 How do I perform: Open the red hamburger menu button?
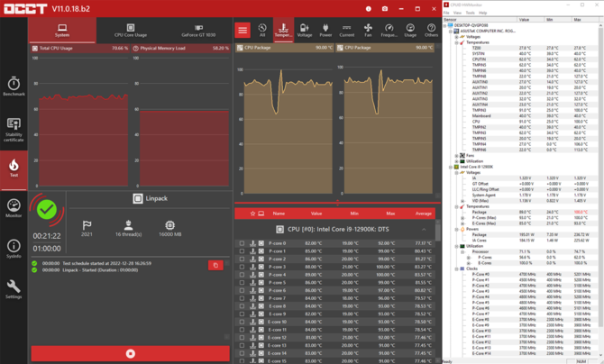243,30
